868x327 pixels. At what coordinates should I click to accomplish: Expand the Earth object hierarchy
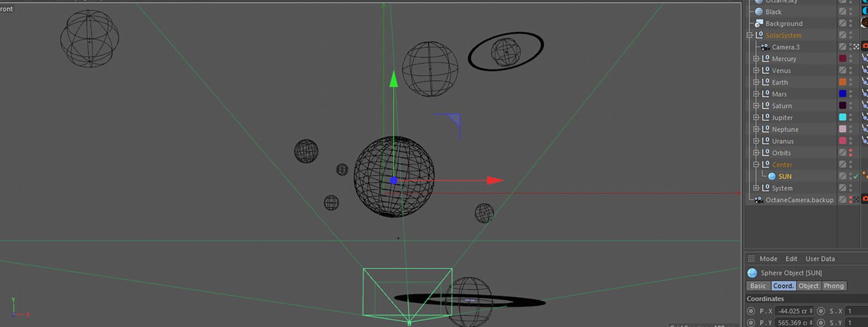pos(756,82)
